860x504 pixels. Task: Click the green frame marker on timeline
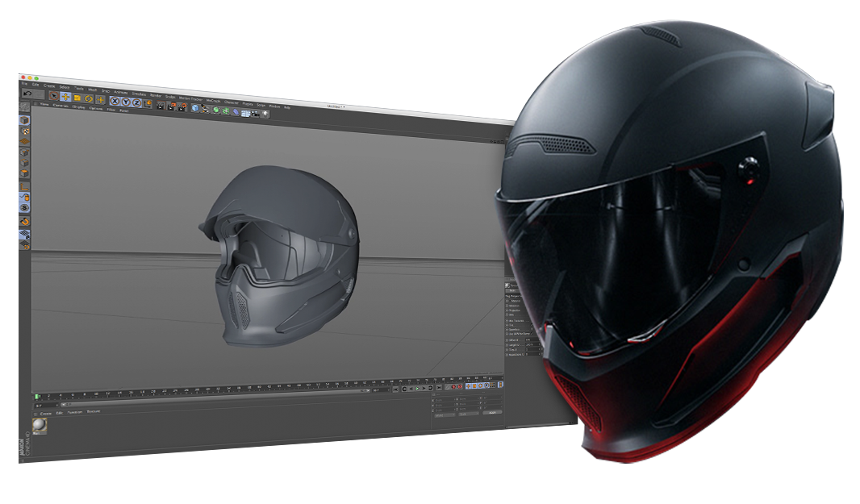(37, 397)
